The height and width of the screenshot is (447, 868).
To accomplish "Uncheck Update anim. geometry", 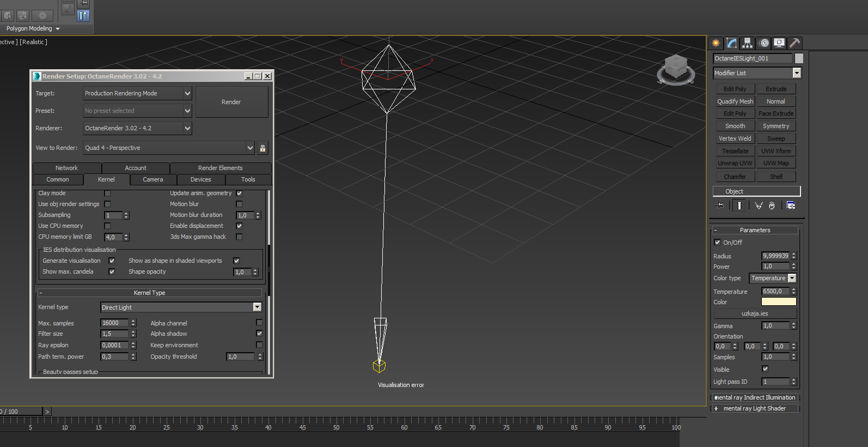I will 239,193.
